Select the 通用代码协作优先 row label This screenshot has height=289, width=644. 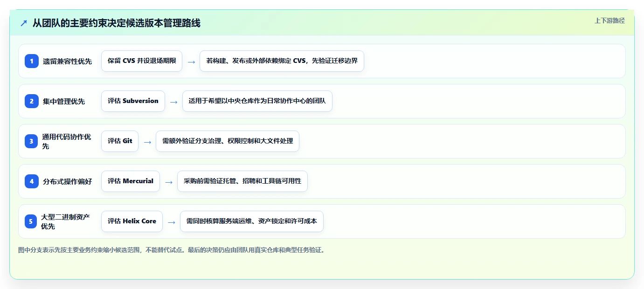[x=67, y=141]
